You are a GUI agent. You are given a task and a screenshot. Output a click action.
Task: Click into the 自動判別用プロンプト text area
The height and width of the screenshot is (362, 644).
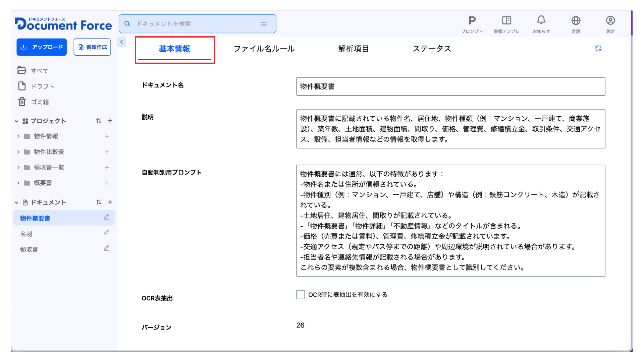pyautogui.click(x=450, y=221)
